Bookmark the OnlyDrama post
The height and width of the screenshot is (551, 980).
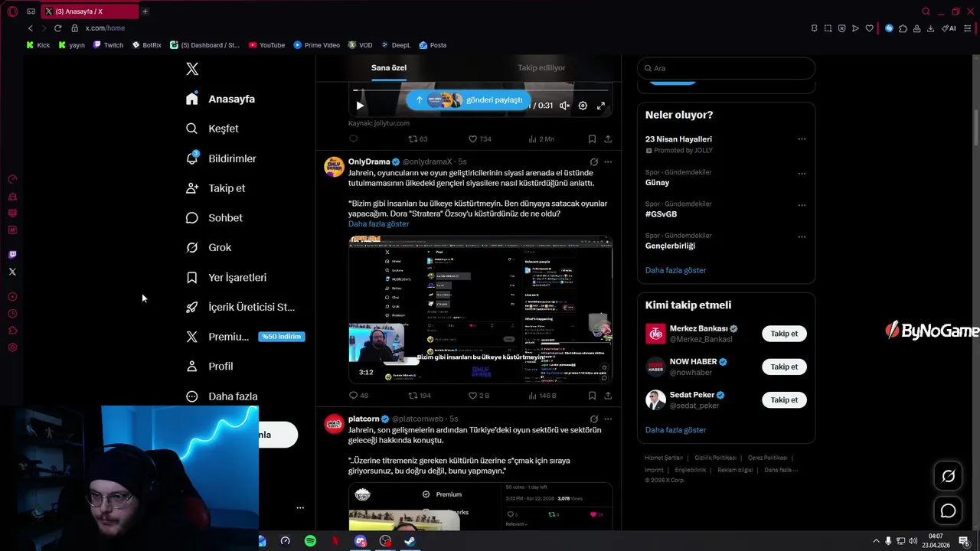click(592, 396)
